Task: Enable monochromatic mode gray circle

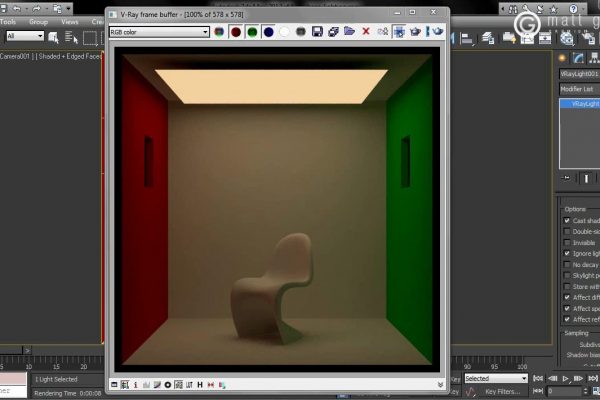Action: (x=301, y=32)
